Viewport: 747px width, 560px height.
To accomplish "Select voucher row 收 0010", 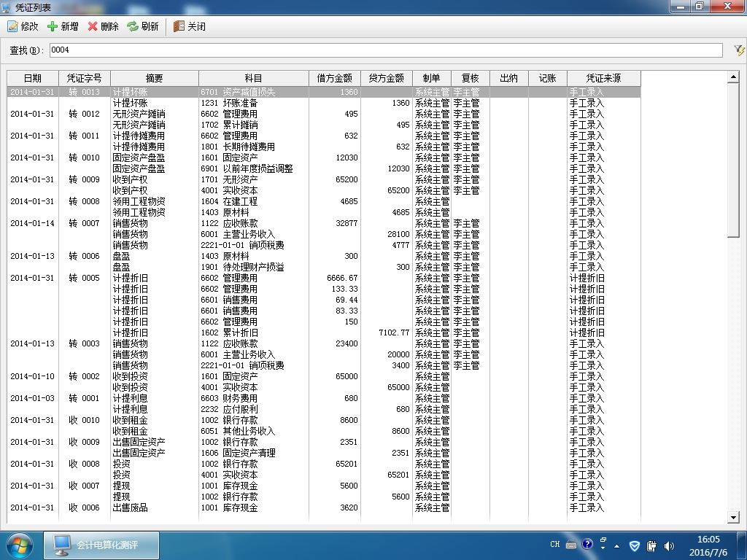I will coord(323,421).
